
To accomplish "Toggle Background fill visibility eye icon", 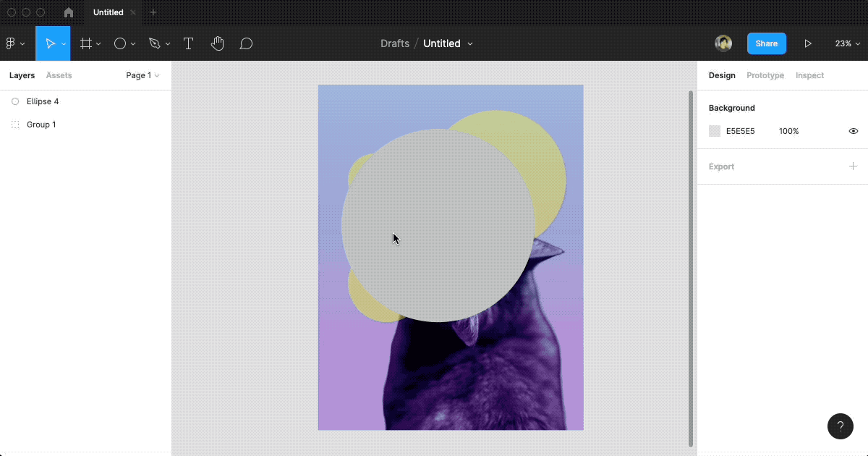I will tap(853, 131).
